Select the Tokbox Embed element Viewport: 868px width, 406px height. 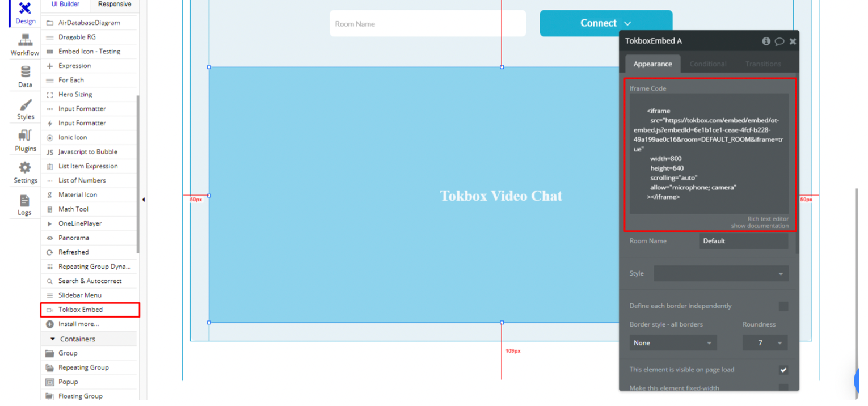tap(90, 310)
